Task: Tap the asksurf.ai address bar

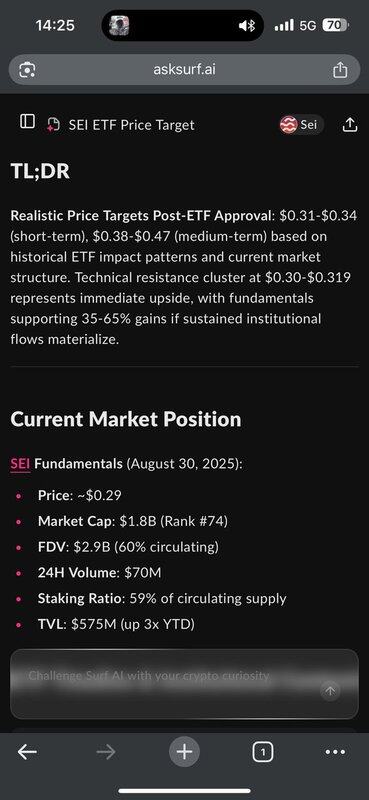Action: [x=184, y=69]
